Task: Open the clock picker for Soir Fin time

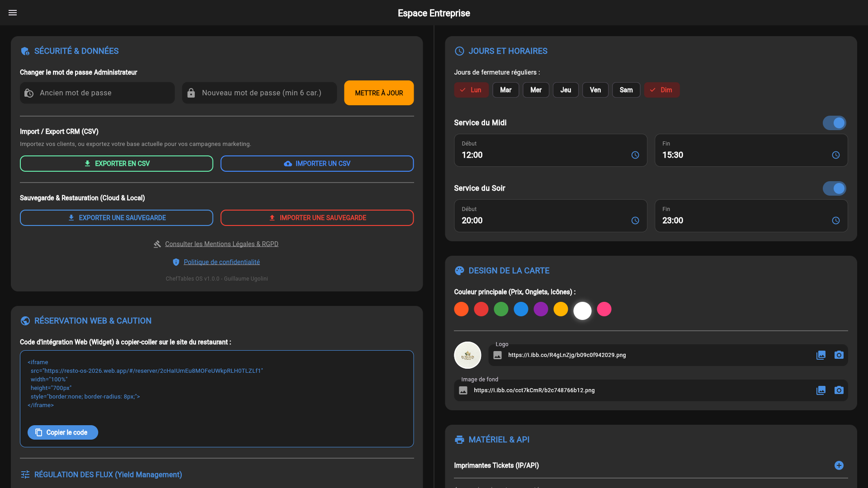Action: point(836,221)
